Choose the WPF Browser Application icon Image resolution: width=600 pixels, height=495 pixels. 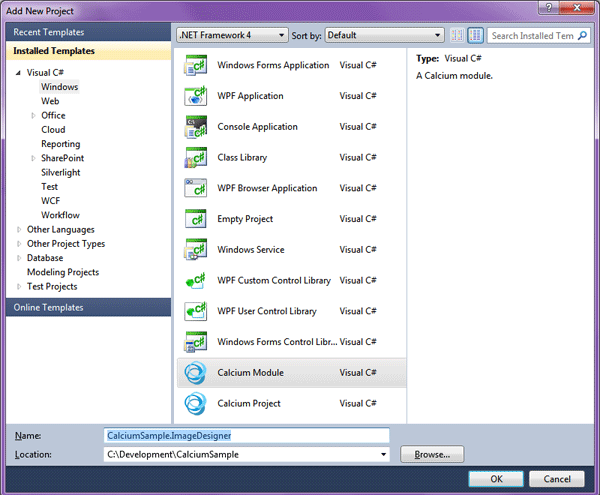pyautogui.click(x=196, y=188)
